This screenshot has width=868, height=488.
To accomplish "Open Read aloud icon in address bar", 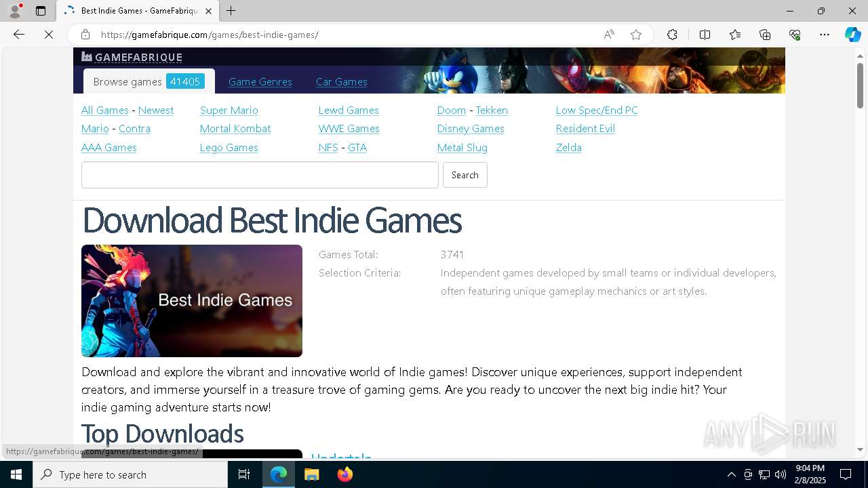I will (609, 35).
